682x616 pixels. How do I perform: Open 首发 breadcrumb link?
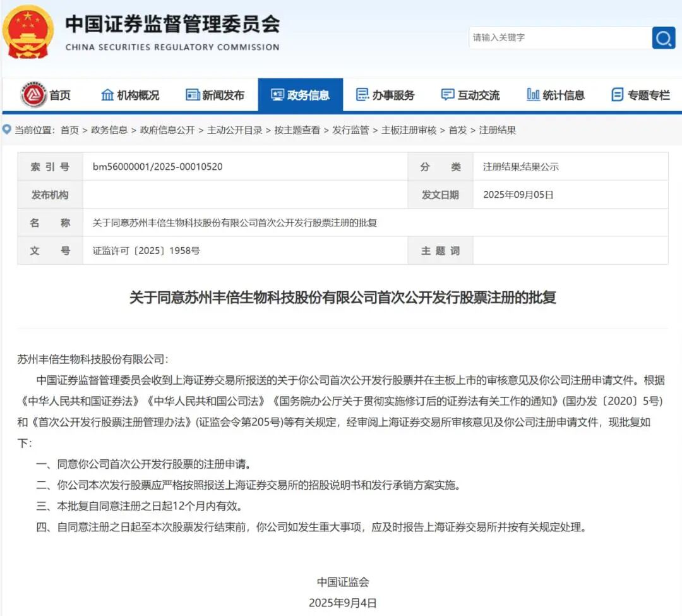coord(458,130)
